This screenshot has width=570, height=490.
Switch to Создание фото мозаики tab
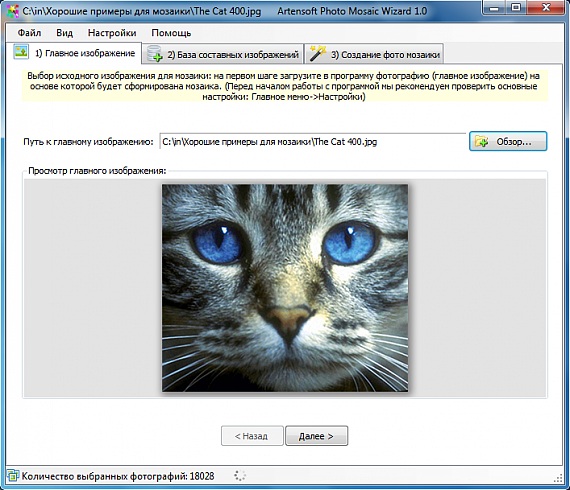pyautogui.click(x=374, y=54)
